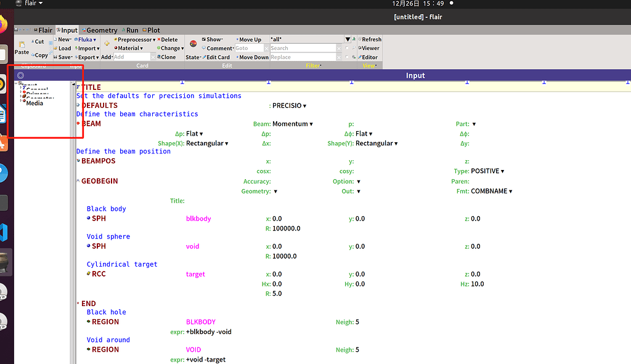Open the Fmt COMBNAME dropdown
The width and height of the screenshot is (631, 364).
[492, 191]
